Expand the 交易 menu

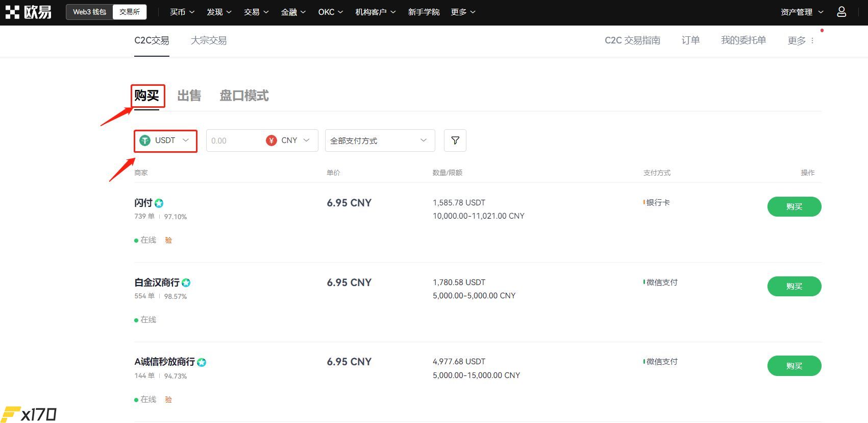pyautogui.click(x=256, y=12)
